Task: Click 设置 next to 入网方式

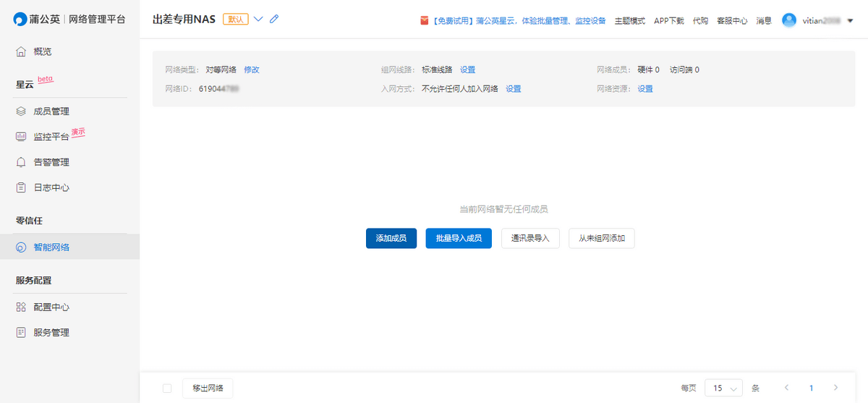Action: 514,89
